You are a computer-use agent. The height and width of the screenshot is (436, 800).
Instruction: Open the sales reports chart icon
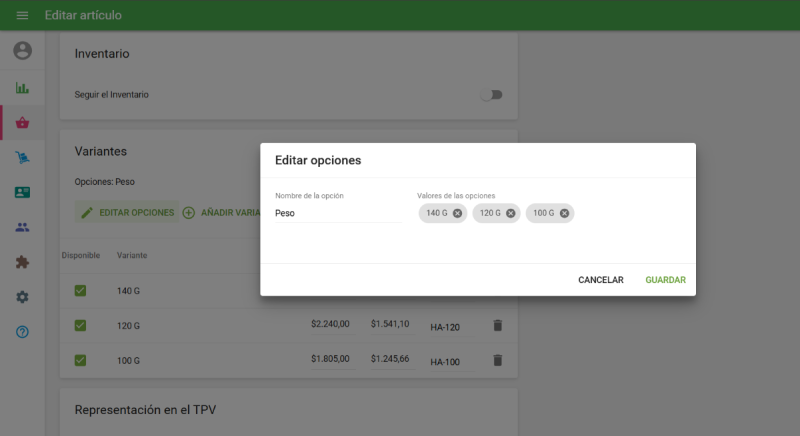coord(22,88)
